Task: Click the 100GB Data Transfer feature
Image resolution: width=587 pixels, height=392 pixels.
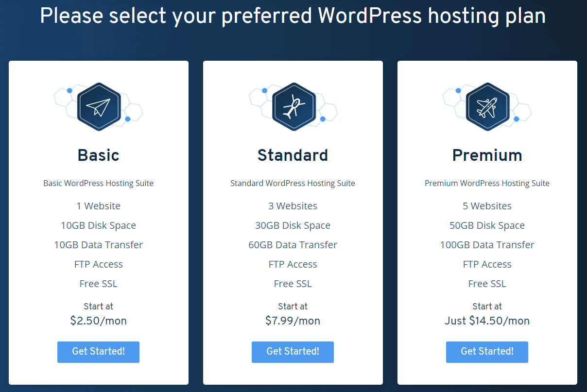Action: (487, 245)
